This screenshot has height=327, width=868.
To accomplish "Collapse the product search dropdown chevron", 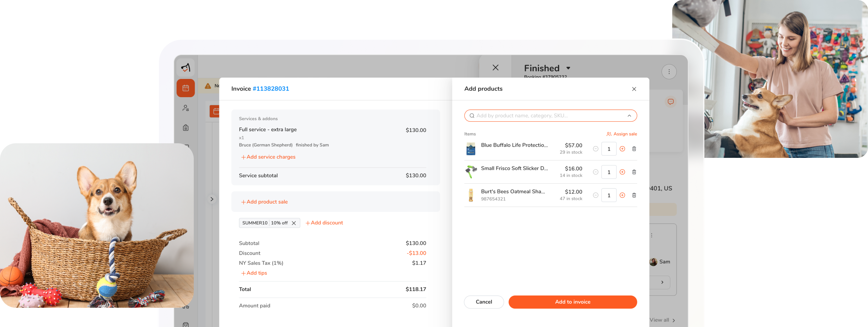I will click(629, 116).
